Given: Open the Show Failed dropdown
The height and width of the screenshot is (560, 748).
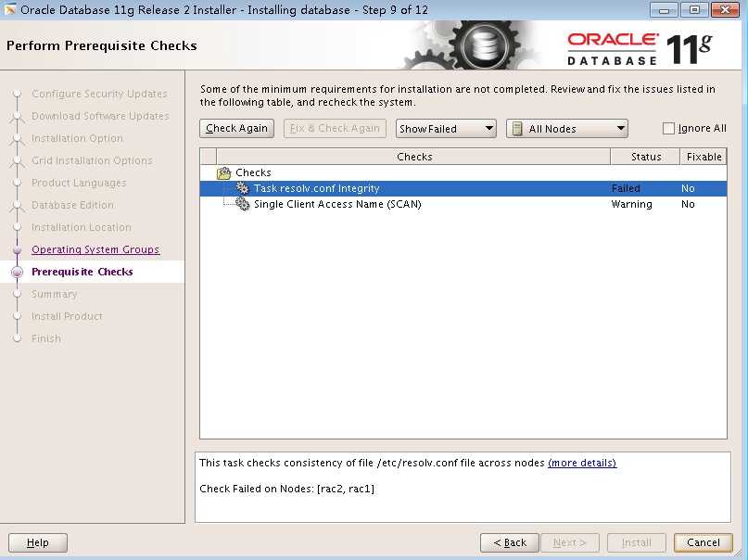Looking at the screenshot, I should tap(446, 129).
